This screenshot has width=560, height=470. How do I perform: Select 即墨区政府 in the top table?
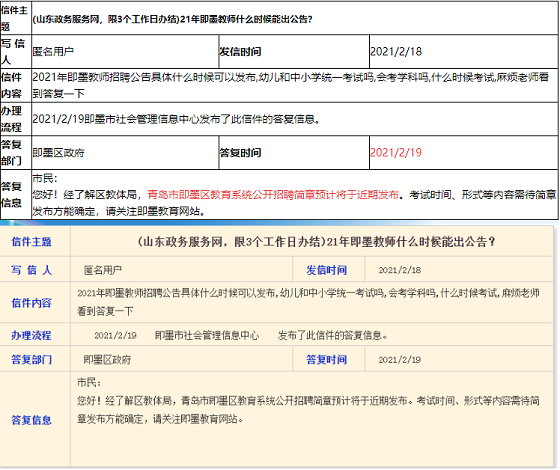58,153
